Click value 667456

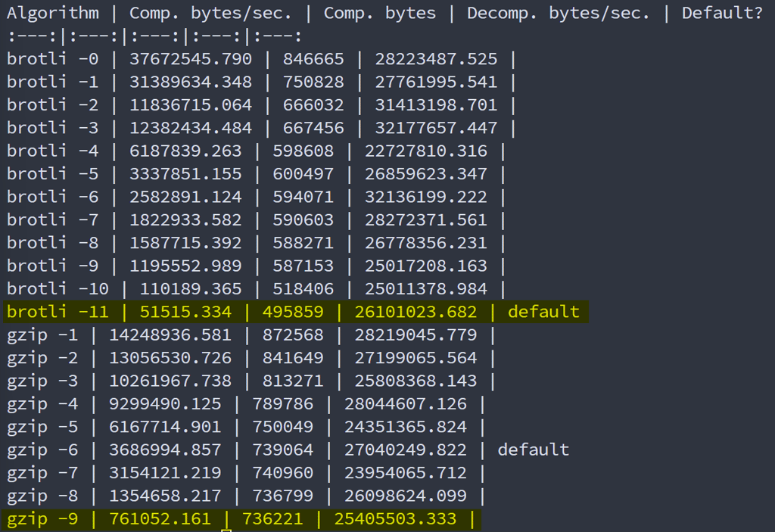313,128
